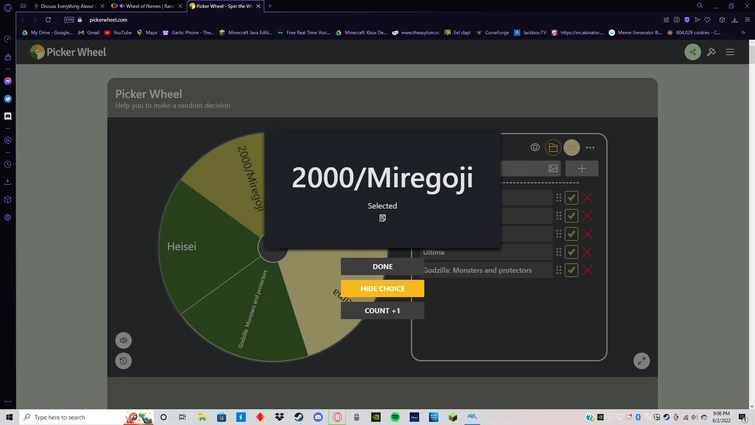Image resolution: width=755 pixels, height=425 pixels.
Task: Select the Picker Wheel browser tab
Action: click(x=224, y=6)
